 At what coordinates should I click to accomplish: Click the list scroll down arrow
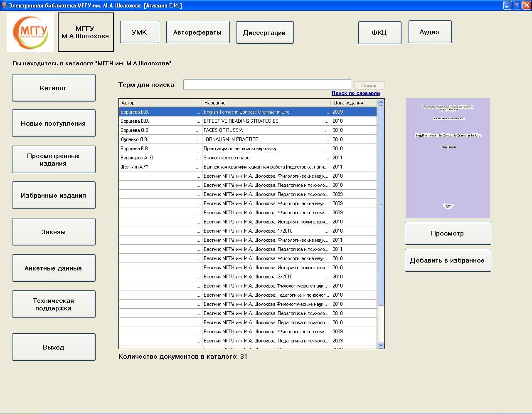(381, 345)
